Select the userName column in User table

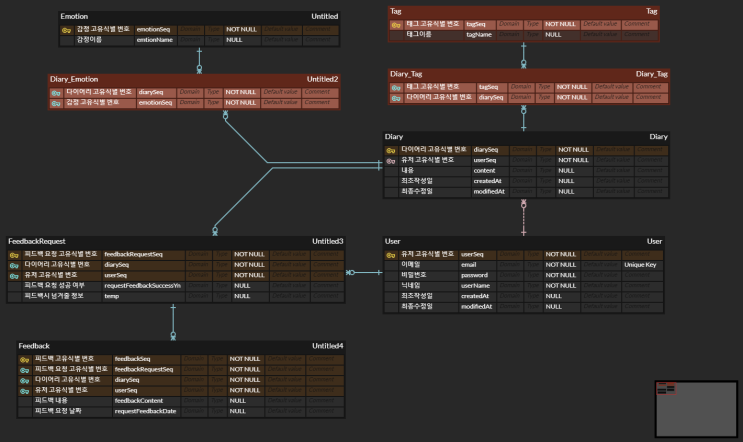point(475,286)
